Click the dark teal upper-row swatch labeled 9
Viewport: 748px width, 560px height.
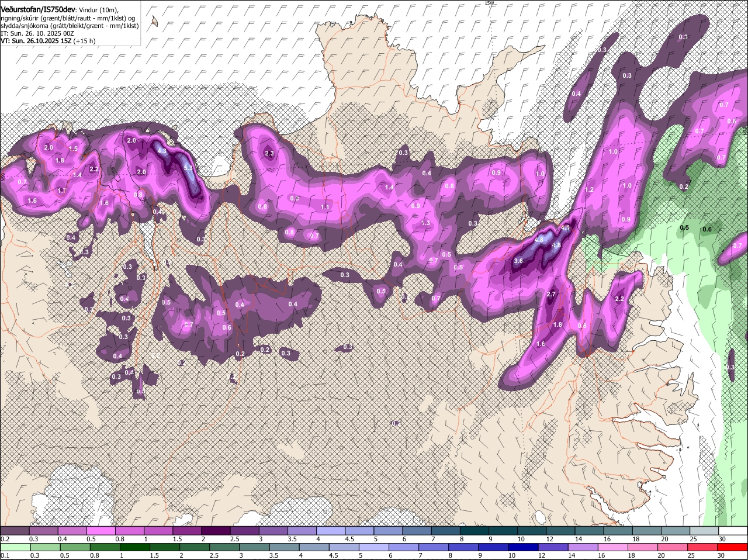(503, 530)
